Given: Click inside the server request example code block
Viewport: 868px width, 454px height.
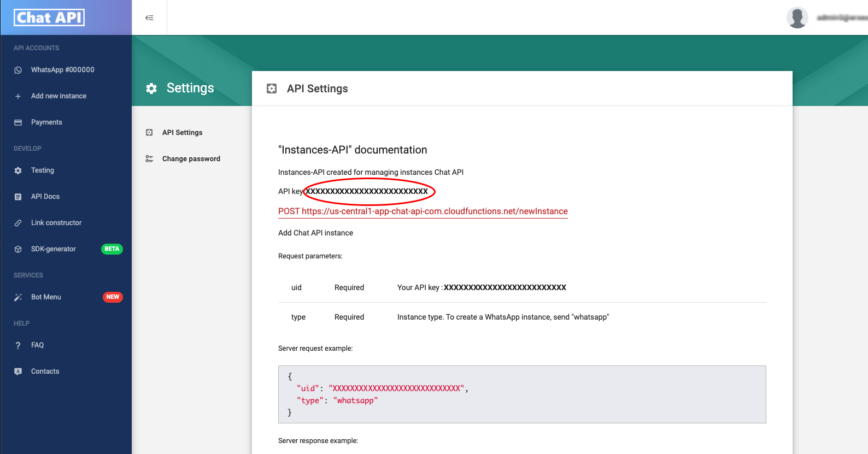Looking at the screenshot, I should (x=521, y=394).
